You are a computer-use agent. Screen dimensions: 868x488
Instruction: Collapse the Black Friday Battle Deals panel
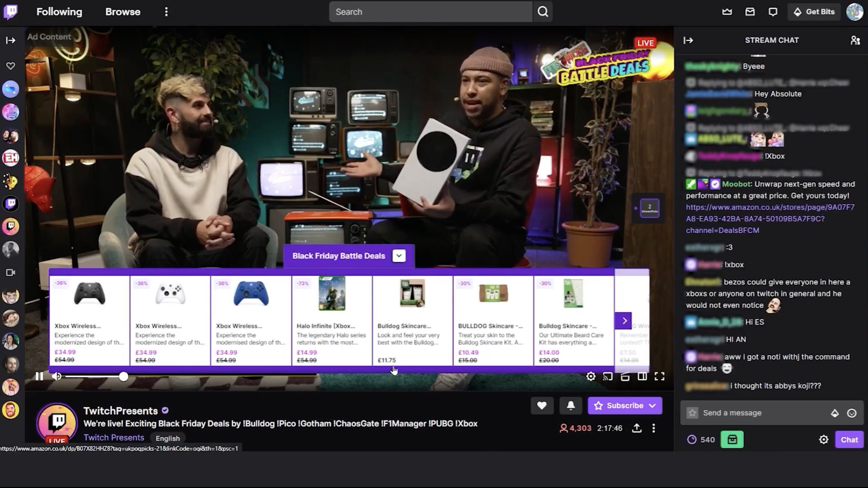tap(399, 256)
